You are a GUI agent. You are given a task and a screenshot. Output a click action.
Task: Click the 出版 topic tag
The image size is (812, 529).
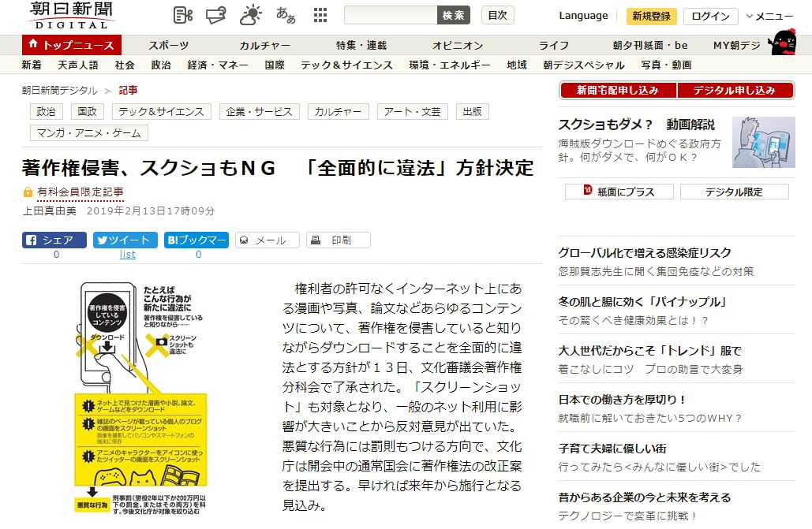click(472, 111)
